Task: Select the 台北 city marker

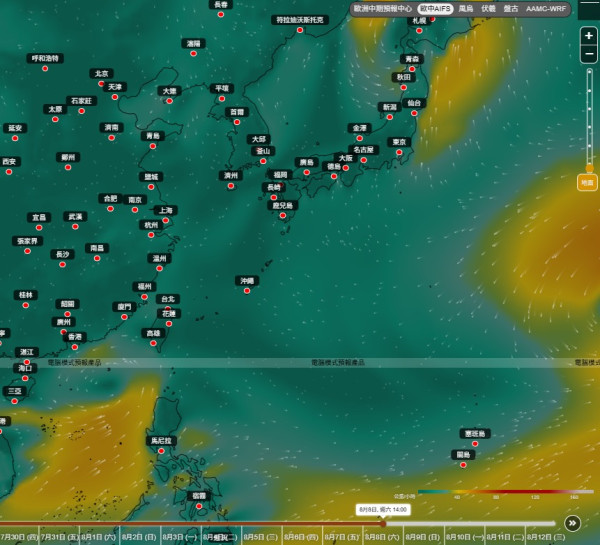Action: (168, 308)
